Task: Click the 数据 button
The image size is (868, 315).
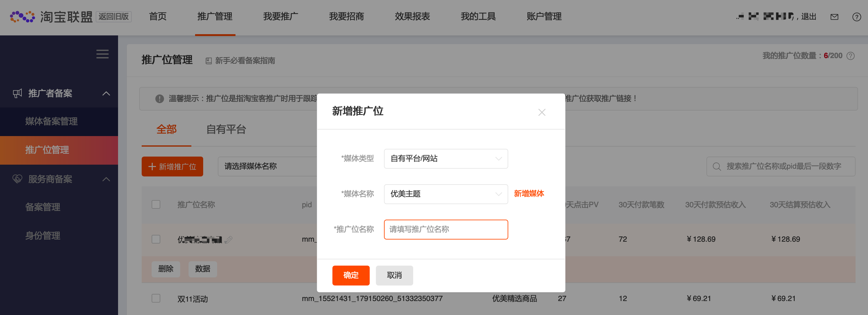Action: (x=203, y=269)
